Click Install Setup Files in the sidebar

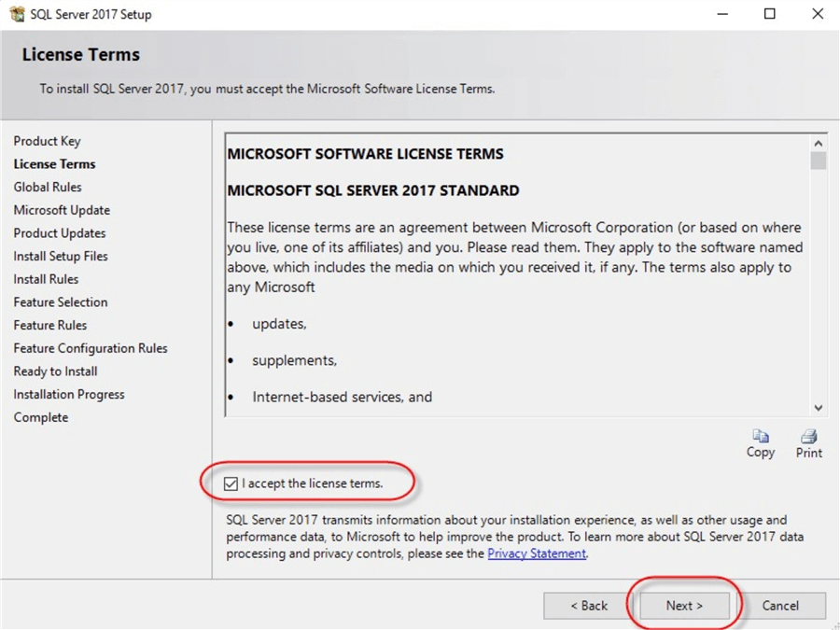pos(61,256)
